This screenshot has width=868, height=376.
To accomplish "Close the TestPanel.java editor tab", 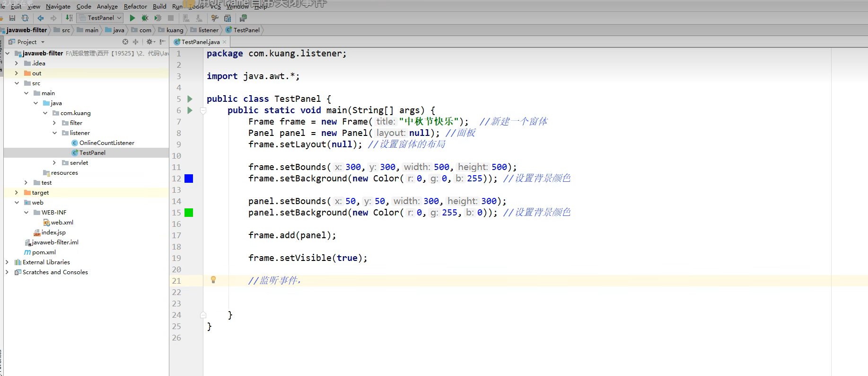I will click(225, 42).
